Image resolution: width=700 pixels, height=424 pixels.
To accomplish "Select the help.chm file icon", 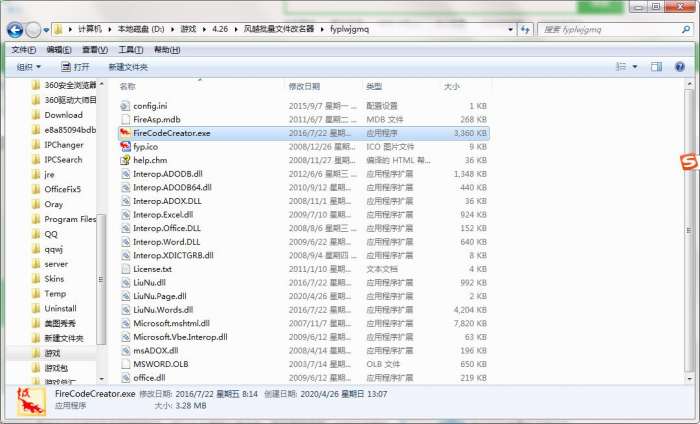I will [125, 160].
